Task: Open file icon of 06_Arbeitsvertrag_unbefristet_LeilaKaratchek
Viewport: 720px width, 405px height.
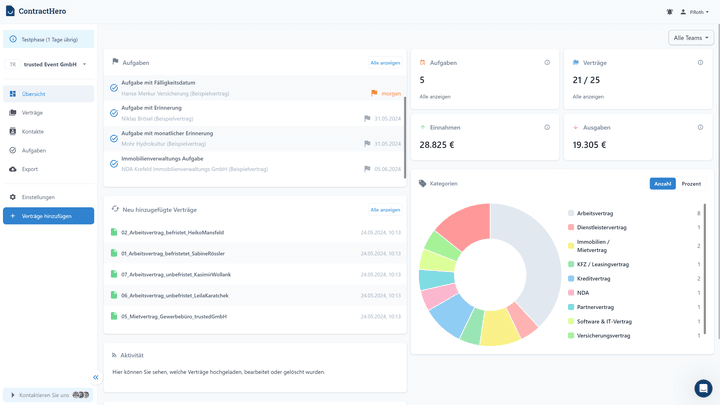Action: point(114,295)
